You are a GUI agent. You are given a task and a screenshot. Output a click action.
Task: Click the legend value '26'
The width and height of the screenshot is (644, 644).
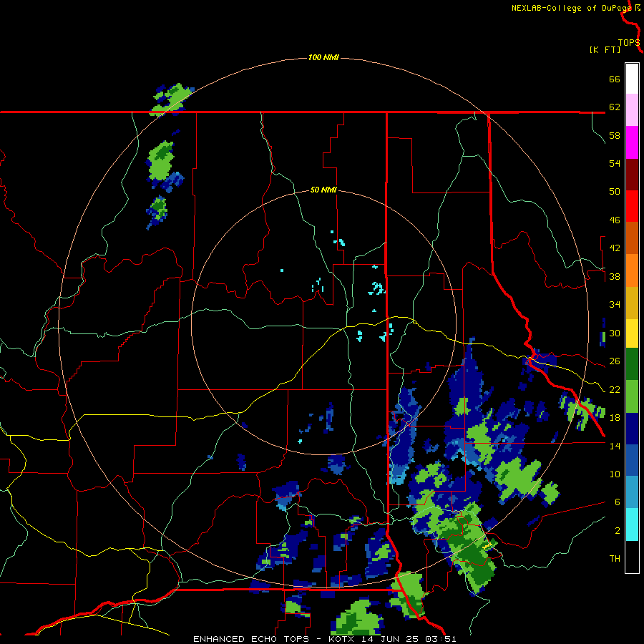point(615,361)
